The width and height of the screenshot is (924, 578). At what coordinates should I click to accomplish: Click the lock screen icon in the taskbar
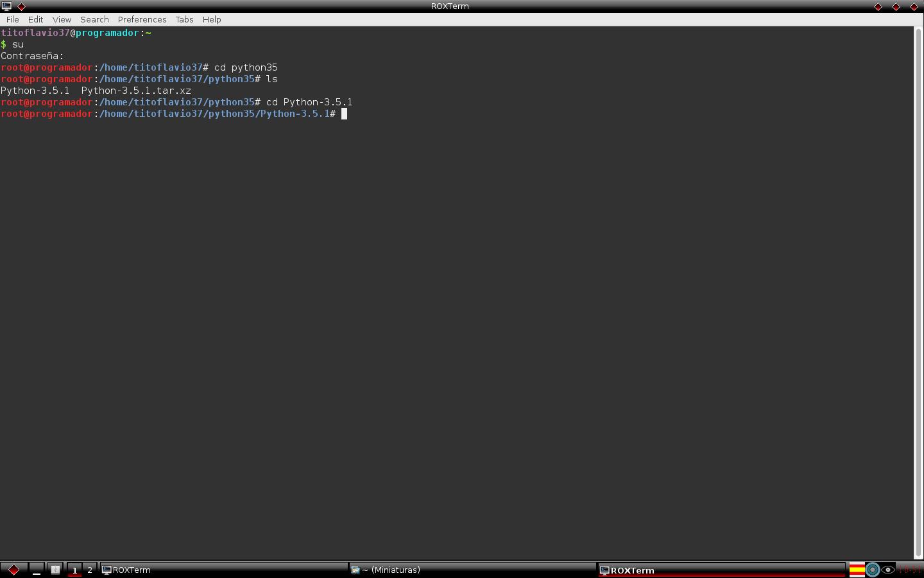pyautogui.click(x=55, y=568)
